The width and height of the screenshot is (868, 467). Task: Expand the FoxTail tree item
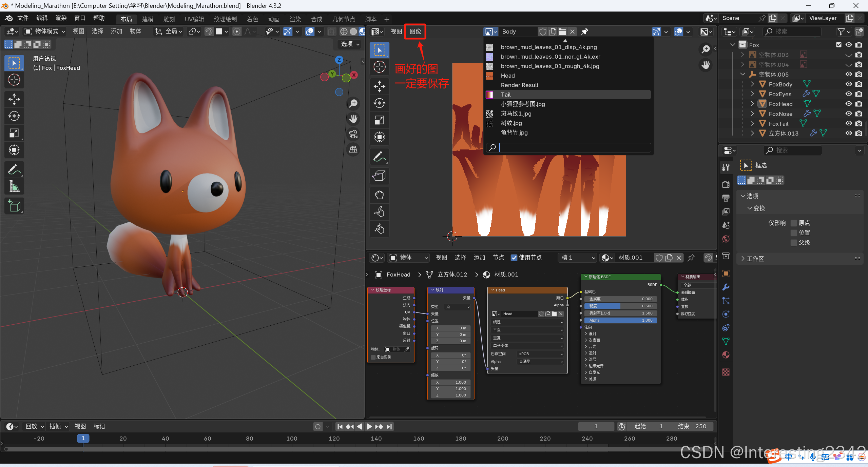(752, 123)
